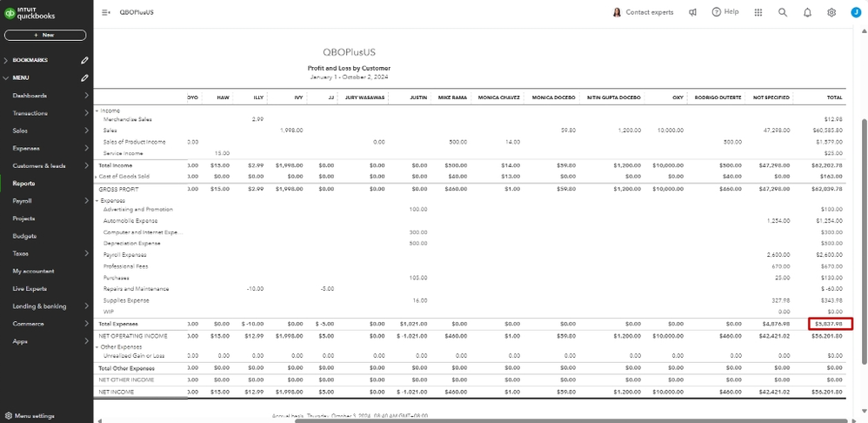Expand Transactions submenu arrow
This screenshot has height=423, width=868.
86,113
